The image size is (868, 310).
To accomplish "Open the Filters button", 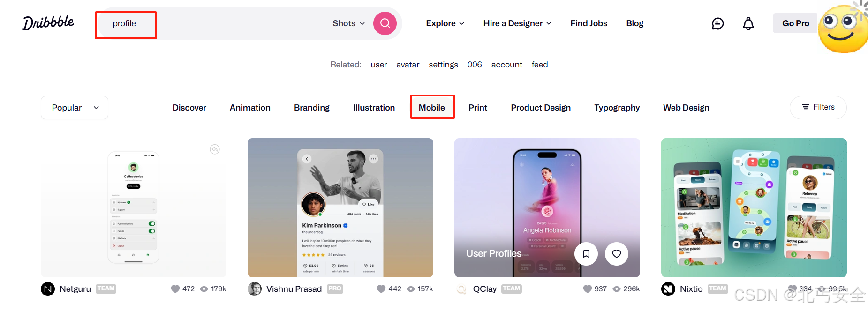I will click(x=818, y=107).
